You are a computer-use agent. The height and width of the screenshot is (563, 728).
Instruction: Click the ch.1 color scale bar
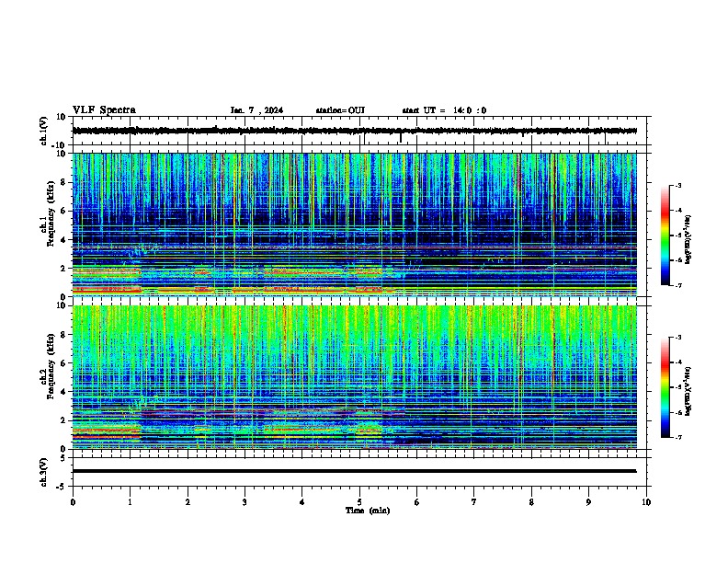point(665,236)
